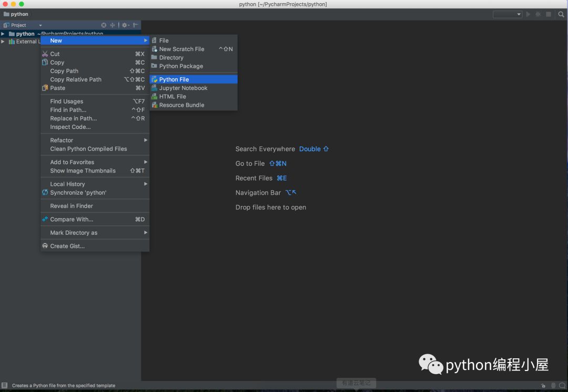Click the Jupyter Notebook icon

[154, 88]
